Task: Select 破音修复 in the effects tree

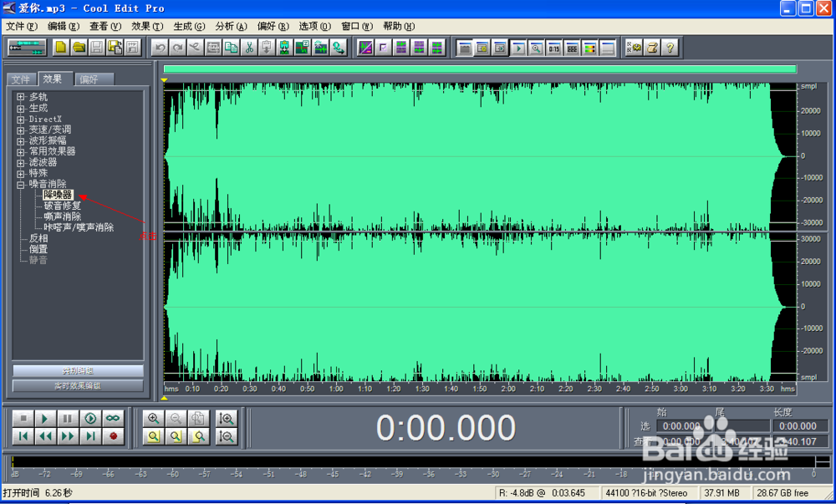Action: pyautogui.click(x=63, y=206)
